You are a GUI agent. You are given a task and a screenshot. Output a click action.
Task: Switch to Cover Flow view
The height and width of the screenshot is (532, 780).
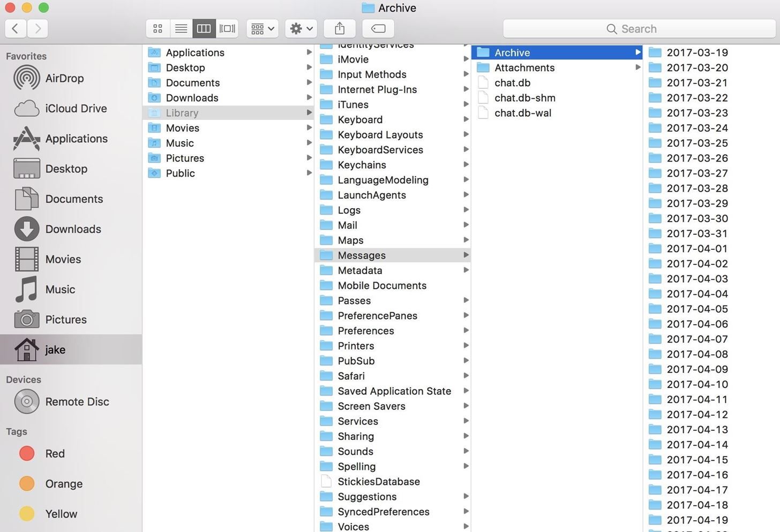coord(227,28)
